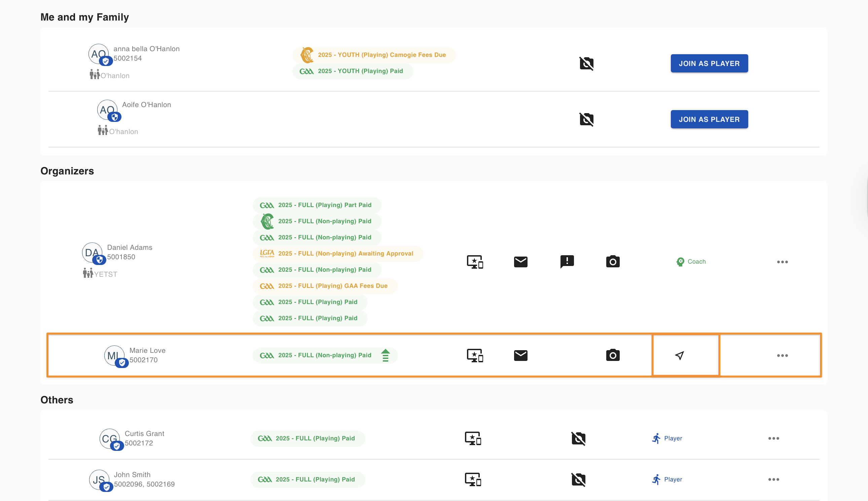Open John Smith's three-dot options menu
This screenshot has height=501, width=868.
click(773, 479)
